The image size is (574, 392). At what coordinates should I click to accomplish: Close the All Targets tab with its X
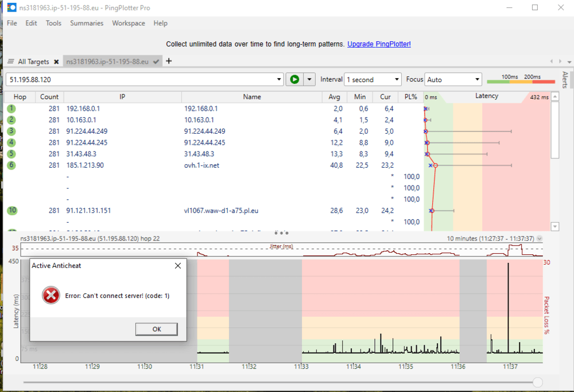(x=56, y=62)
